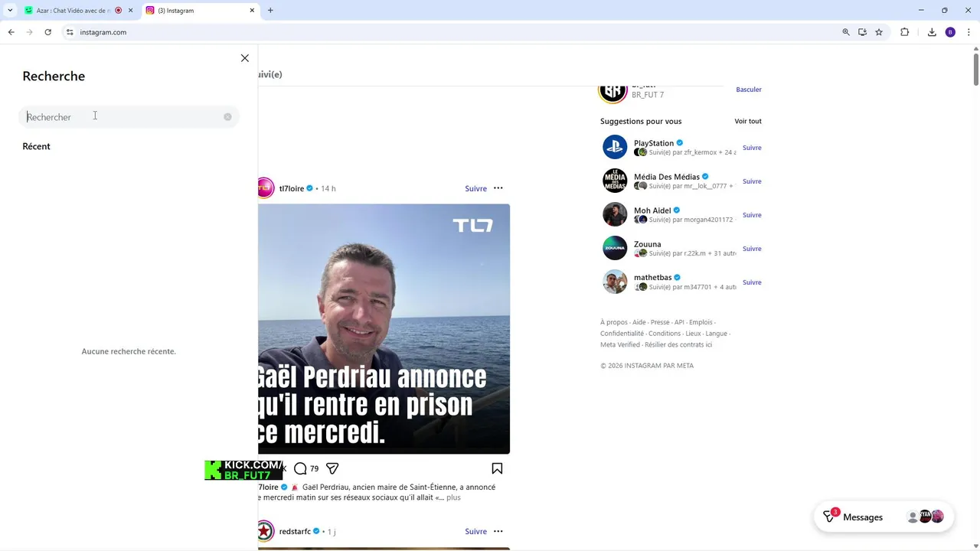Reload the Instagram page
Image resolution: width=980 pixels, height=551 pixels.
pos(47,32)
